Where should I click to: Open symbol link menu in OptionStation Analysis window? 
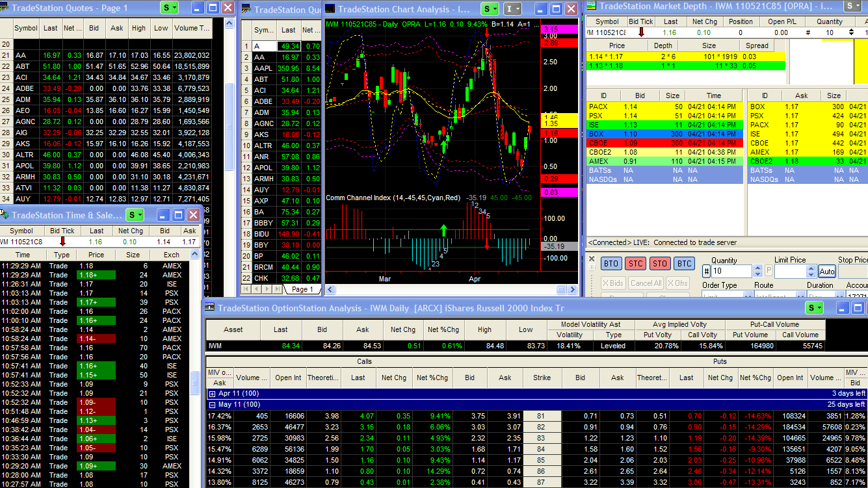[815, 308]
